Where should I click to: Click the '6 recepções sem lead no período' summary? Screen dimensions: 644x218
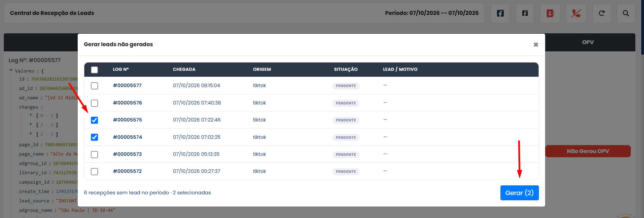point(127,193)
